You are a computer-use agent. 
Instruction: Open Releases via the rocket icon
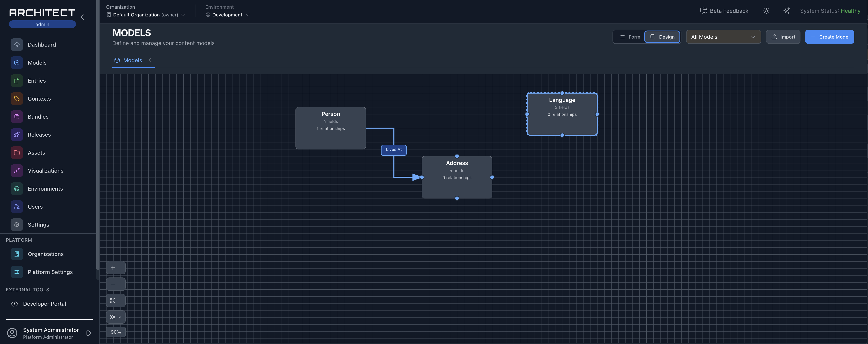coord(16,135)
